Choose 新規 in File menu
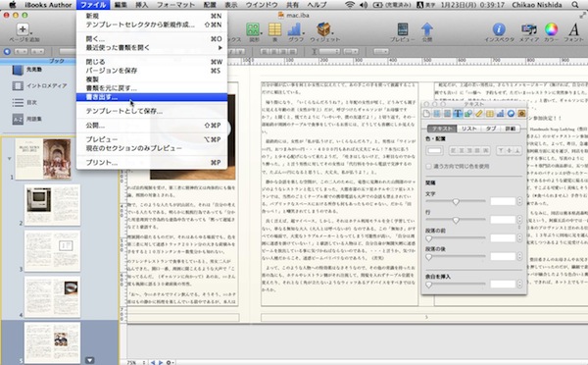The height and width of the screenshot is (365, 588). pos(152,16)
